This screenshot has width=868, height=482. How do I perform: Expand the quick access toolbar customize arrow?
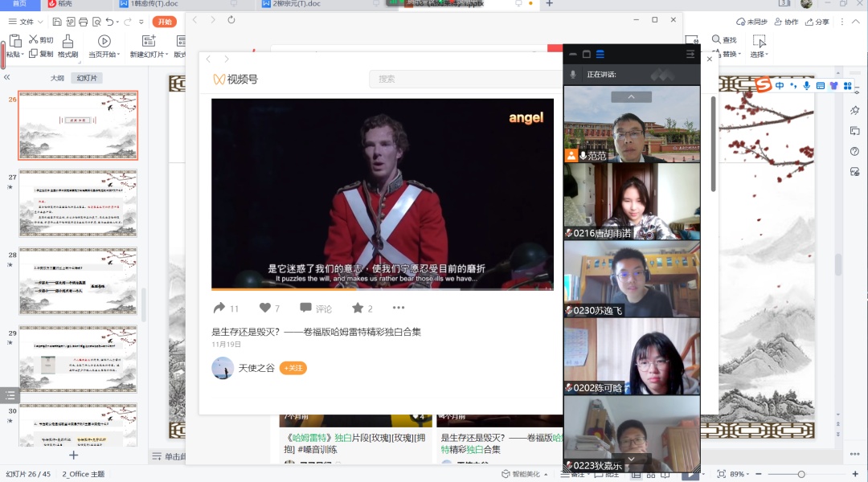click(141, 22)
